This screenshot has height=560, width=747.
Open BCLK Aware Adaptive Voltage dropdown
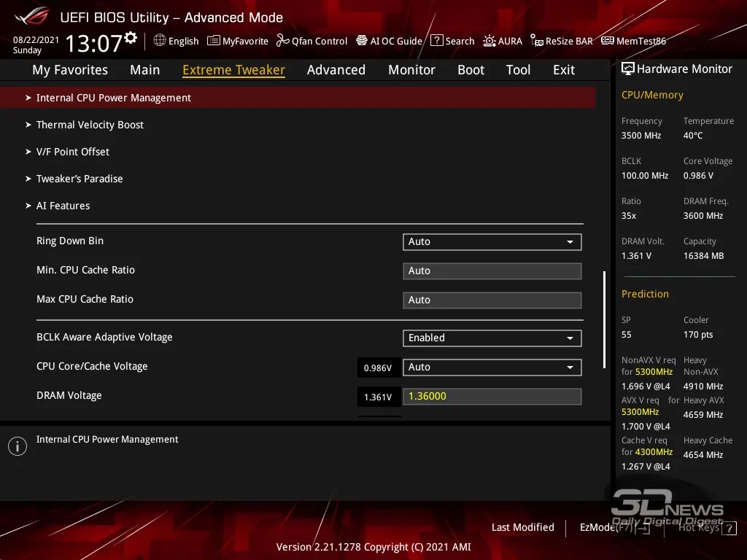[492, 338]
